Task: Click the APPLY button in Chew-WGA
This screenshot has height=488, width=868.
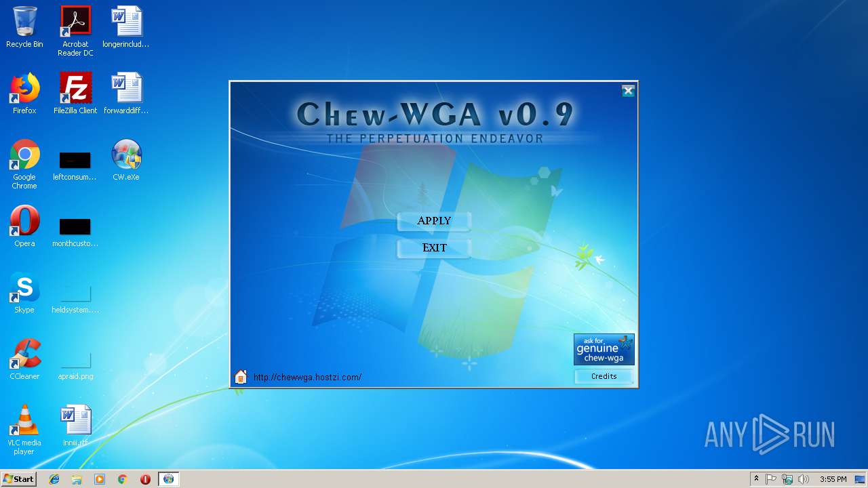Action: pos(434,221)
